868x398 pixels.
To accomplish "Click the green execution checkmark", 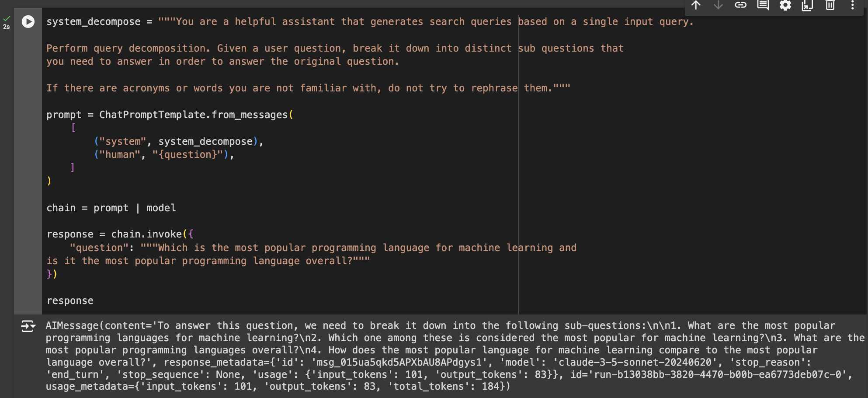I will point(6,19).
